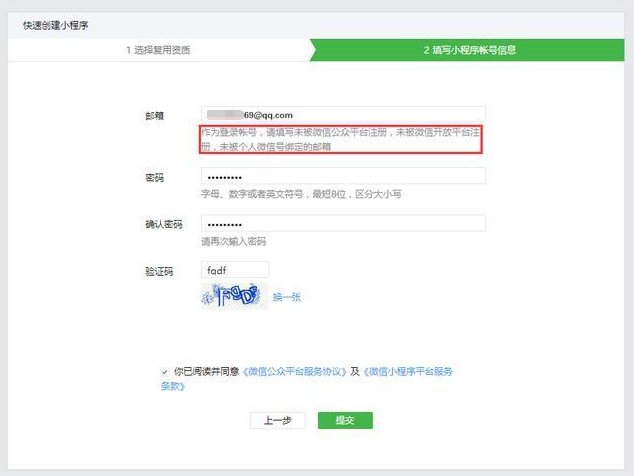
Task: Open the 微信公众平台服务协议 link
Action: point(294,372)
